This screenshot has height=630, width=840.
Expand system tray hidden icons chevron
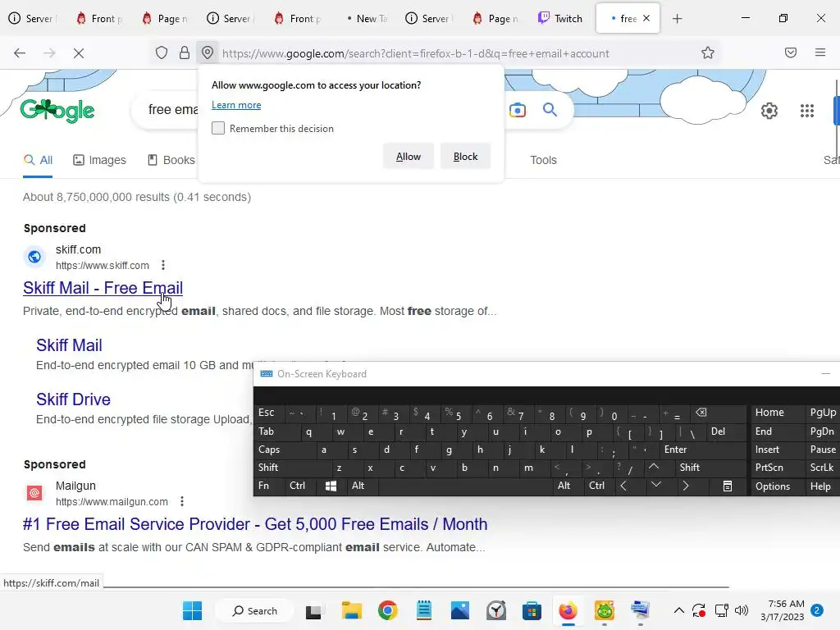pyautogui.click(x=678, y=610)
